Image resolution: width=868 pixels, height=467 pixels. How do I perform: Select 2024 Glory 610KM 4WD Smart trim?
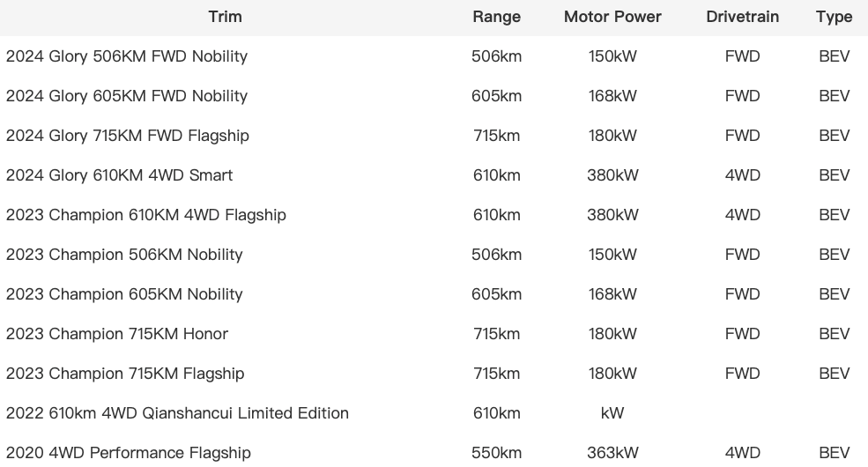(x=120, y=175)
